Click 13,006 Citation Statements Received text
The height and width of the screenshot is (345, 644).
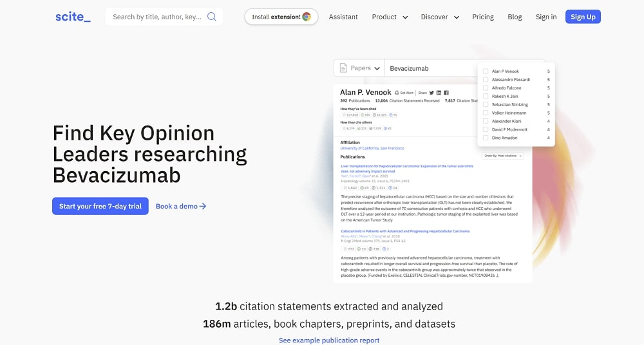(x=407, y=100)
